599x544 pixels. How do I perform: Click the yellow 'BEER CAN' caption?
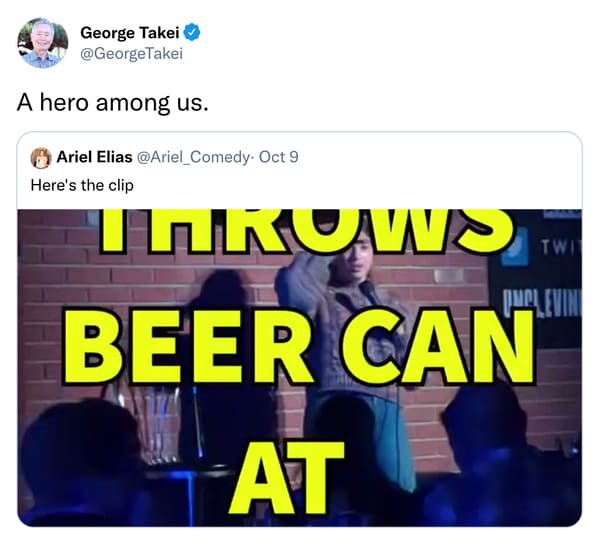pos(300,346)
